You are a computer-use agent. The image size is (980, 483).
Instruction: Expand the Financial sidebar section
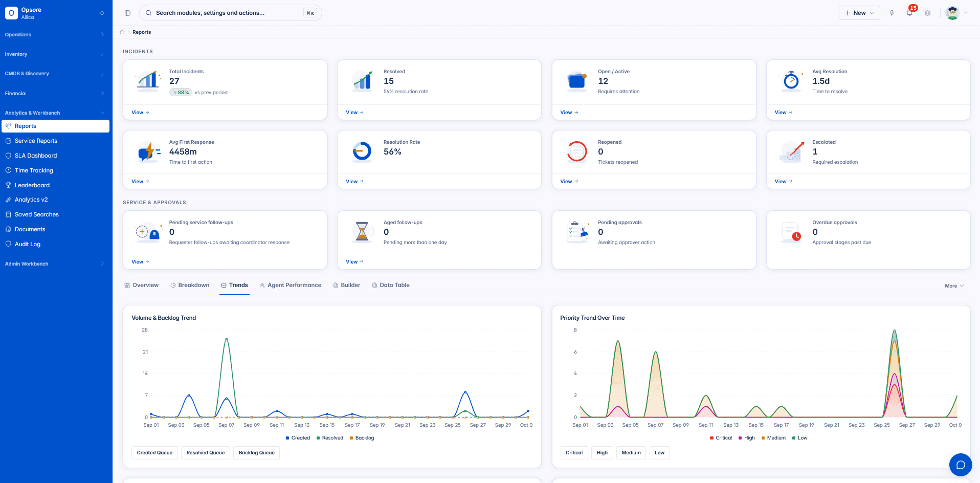coord(56,94)
